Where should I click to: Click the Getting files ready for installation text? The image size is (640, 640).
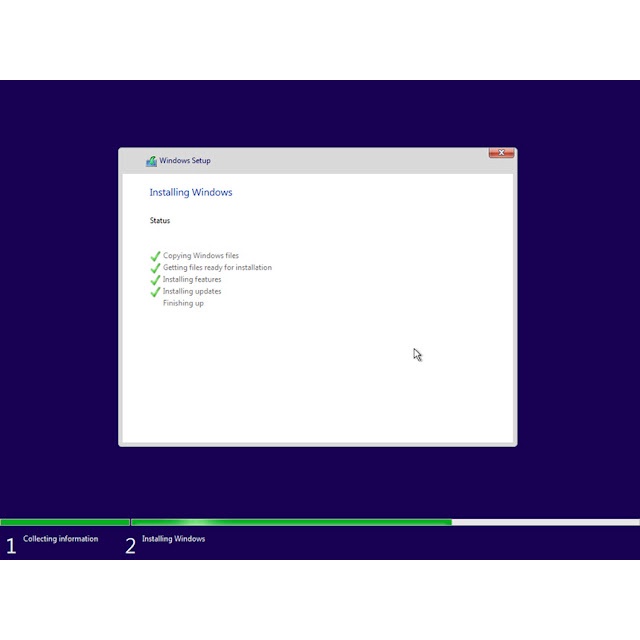coord(217,268)
